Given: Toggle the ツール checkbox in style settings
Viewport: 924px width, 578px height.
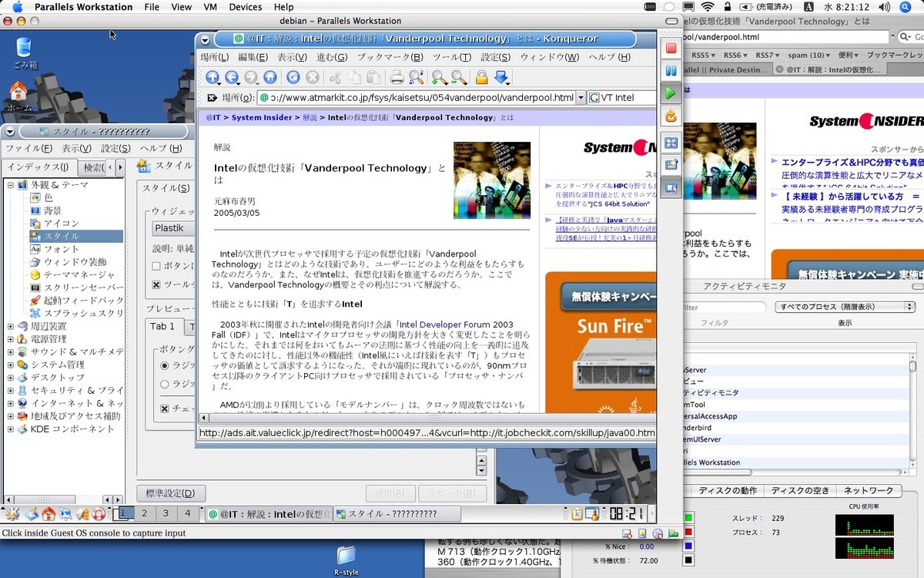Looking at the screenshot, I should [156, 284].
